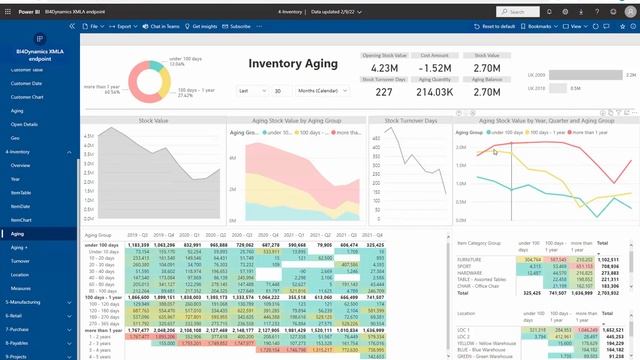
Task: Click focus mode icon on line chart
Action: tap(627, 112)
